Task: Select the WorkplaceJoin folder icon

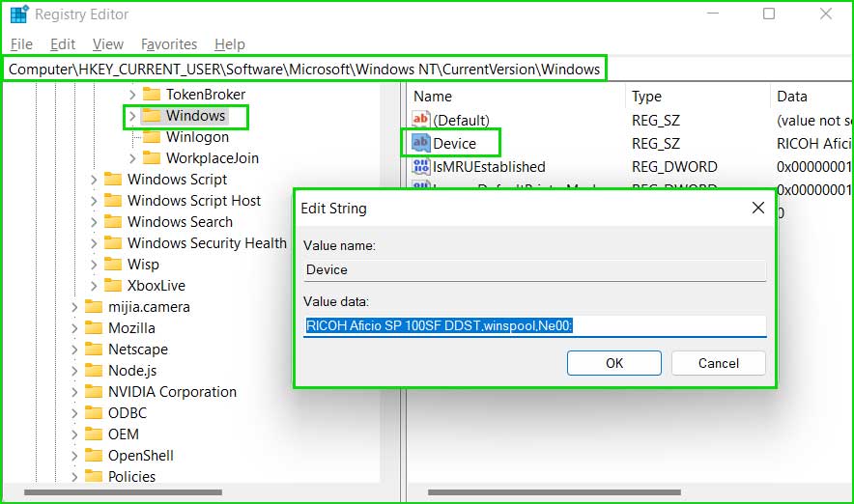Action: [x=152, y=157]
